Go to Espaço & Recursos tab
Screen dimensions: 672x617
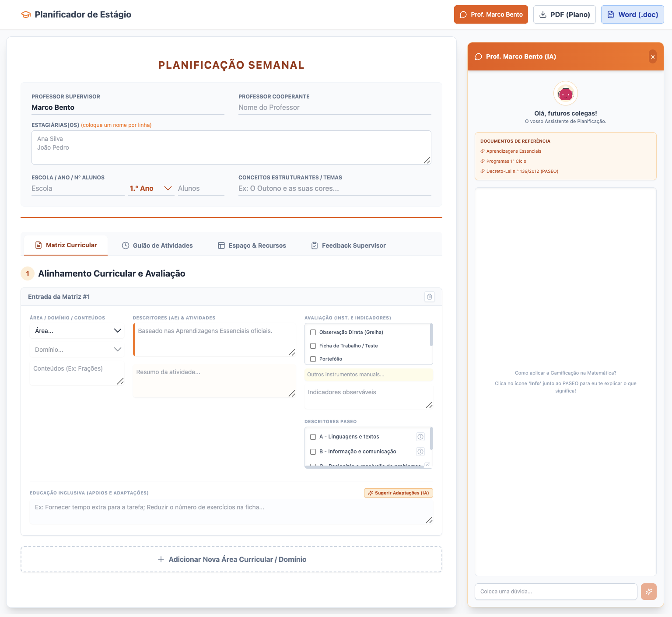pos(252,245)
